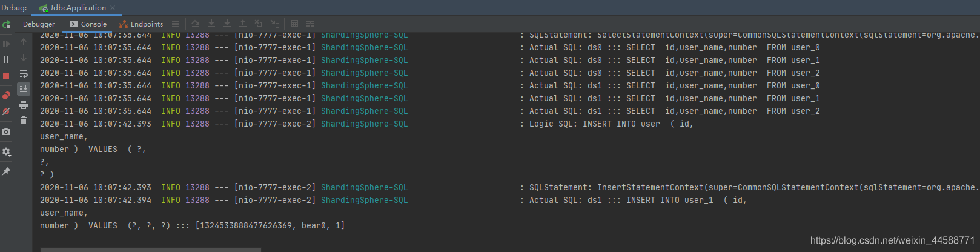The image size is (980, 252).
Task: Pin the debug tab
Action: (6, 171)
